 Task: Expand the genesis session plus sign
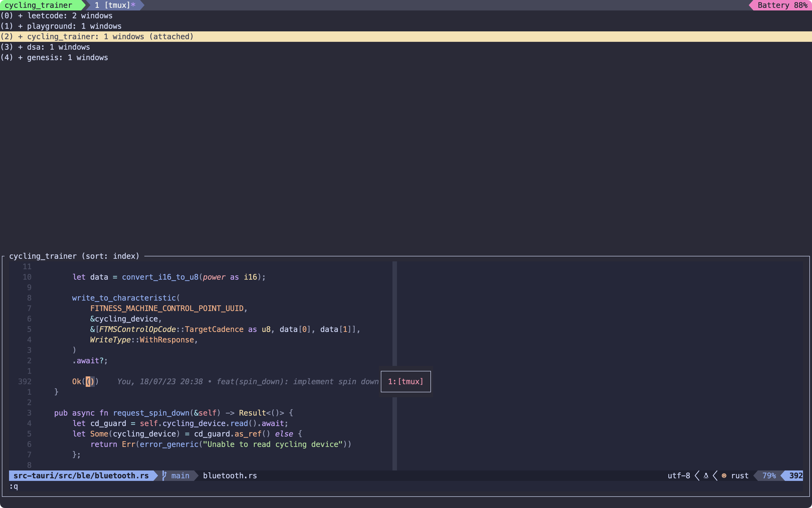click(x=20, y=58)
